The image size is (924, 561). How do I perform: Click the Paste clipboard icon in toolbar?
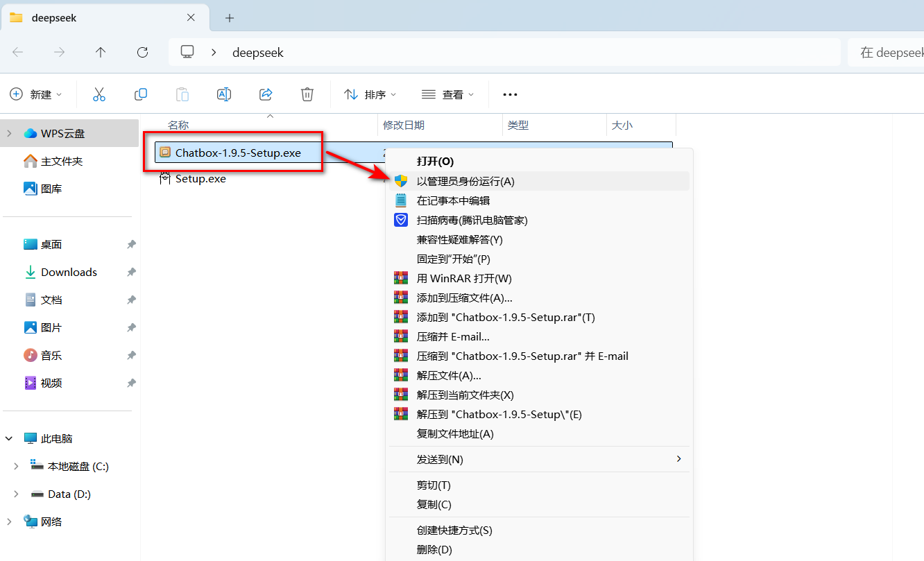click(182, 94)
